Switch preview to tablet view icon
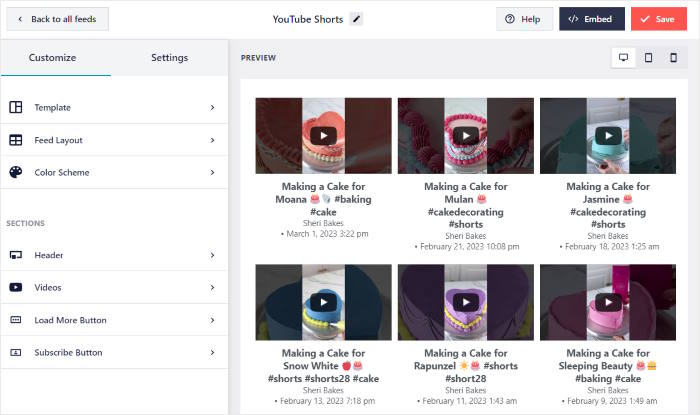Screen dimensions: 700x415 coord(649,58)
